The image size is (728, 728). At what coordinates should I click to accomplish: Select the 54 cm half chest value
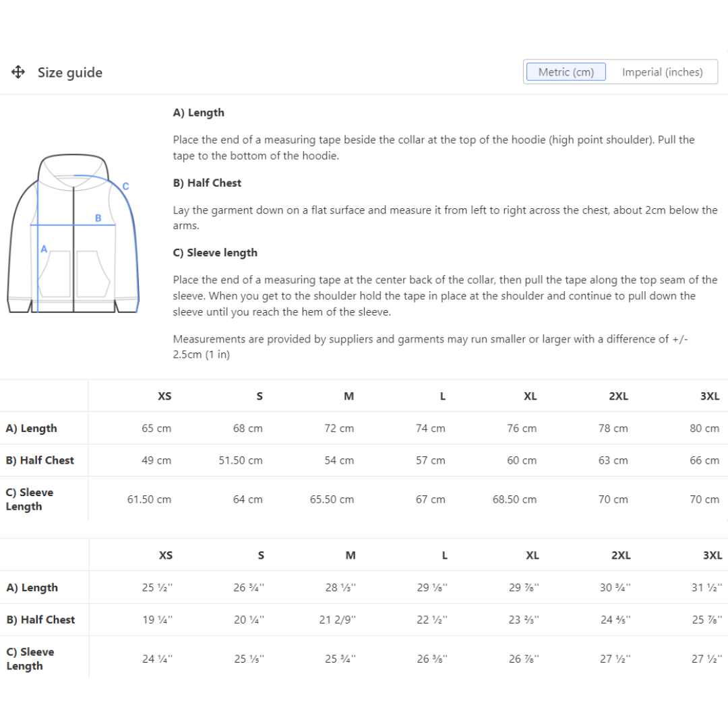338,460
